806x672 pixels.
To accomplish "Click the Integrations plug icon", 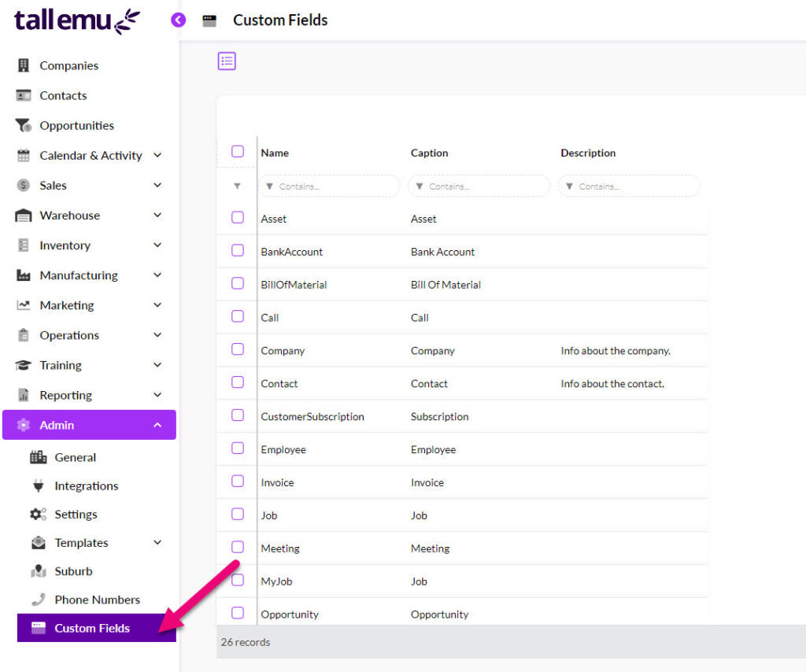I will 38,486.
